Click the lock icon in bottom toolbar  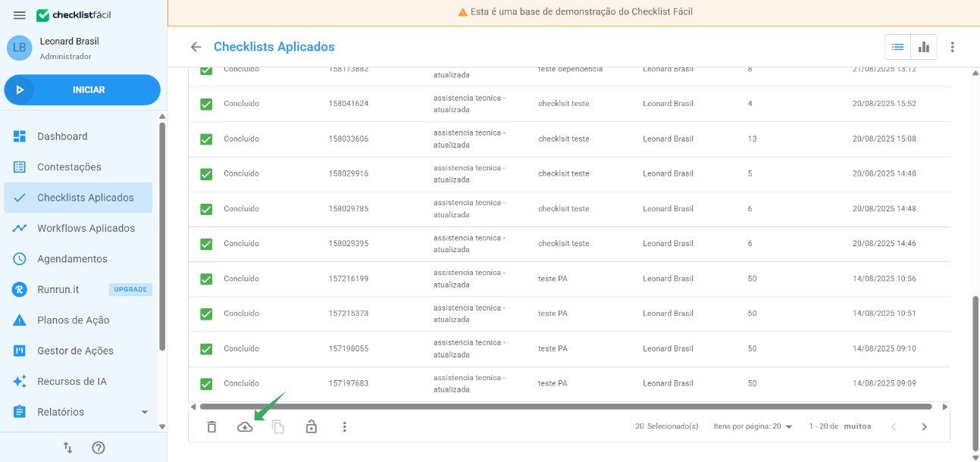[x=312, y=426]
